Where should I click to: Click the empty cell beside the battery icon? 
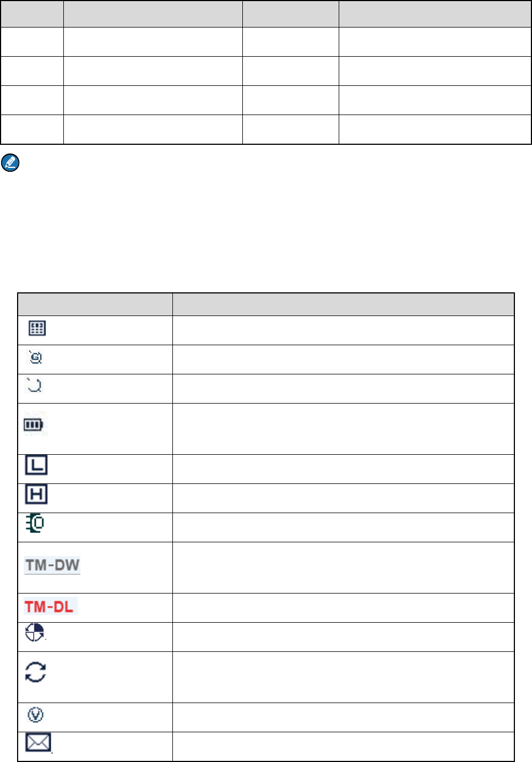(343, 429)
